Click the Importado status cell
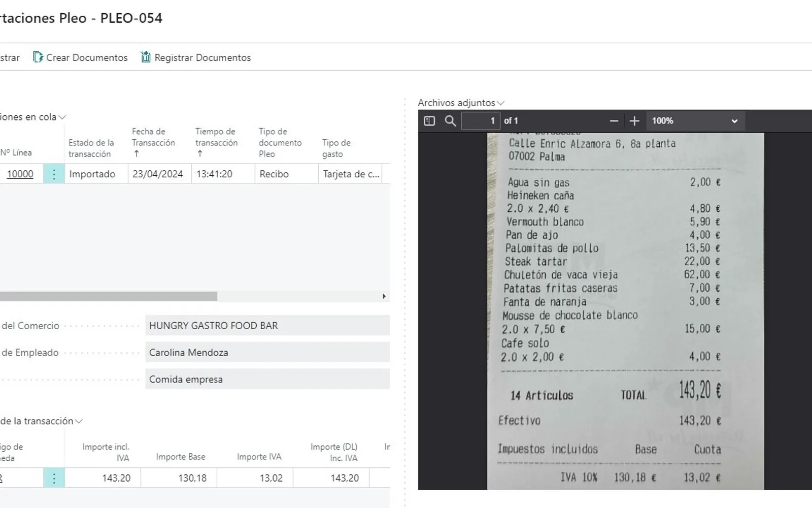The height and width of the screenshot is (508, 812). pyautogui.click(x=96, y=174)
